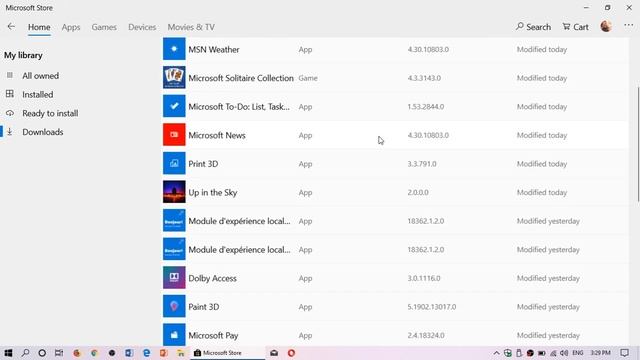The image size is (640, 360).
Task: Click the ENG language indicator
Action: (578, 353)
